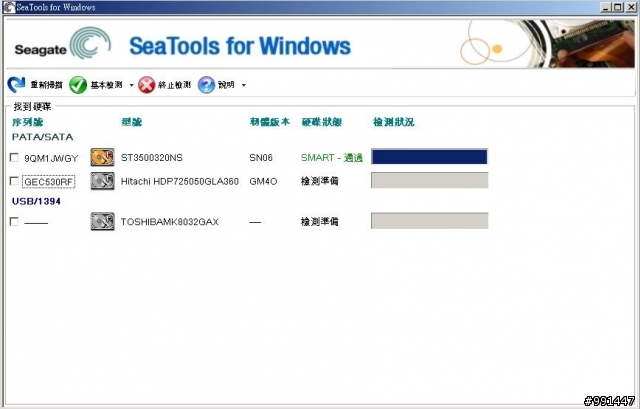
Task: Select the ST3500320NS gold drive icon
Action: coord(102,157)
